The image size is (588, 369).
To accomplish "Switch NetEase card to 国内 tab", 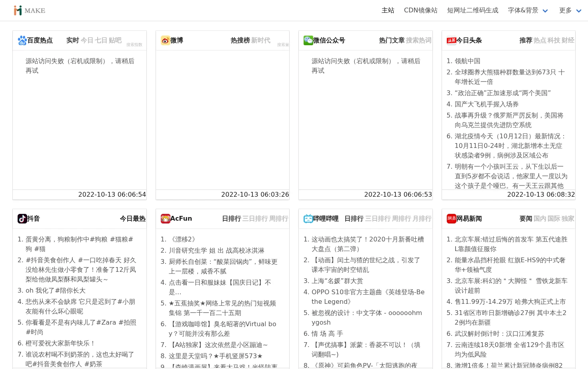I will pos(540,219).
